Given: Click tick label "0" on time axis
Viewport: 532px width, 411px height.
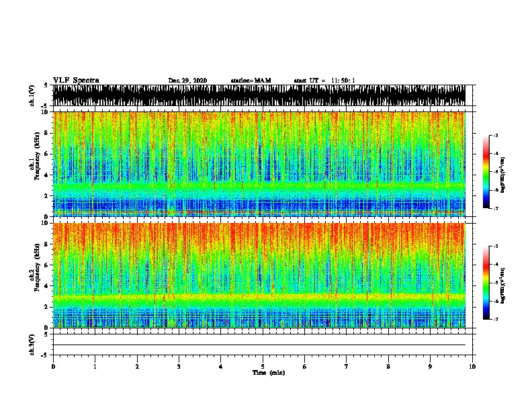Looking at the screenshot, I should coord(53,367).
